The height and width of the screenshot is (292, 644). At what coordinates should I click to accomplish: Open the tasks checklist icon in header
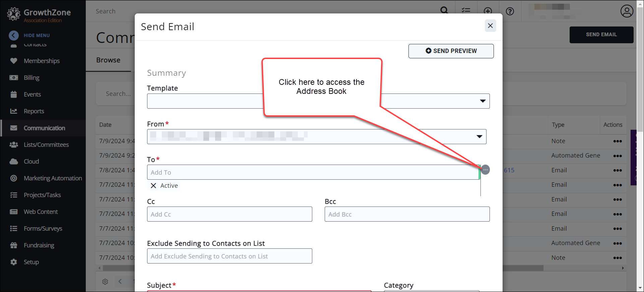(466, 11)
